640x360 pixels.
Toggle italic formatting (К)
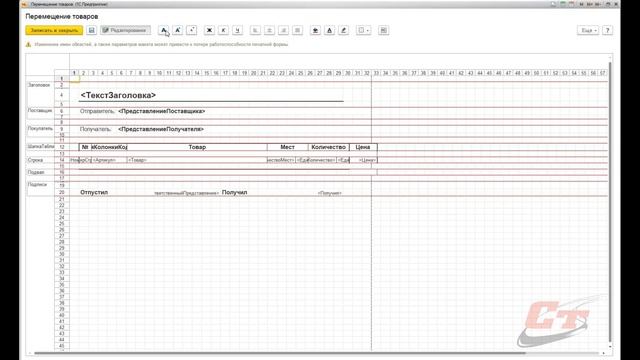223,30
